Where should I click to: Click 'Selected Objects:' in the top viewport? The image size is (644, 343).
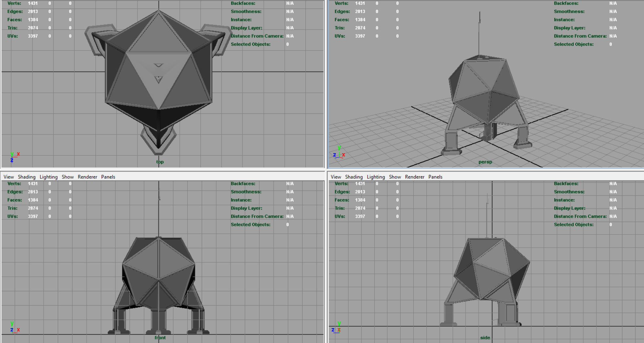(x=251, y=44)
